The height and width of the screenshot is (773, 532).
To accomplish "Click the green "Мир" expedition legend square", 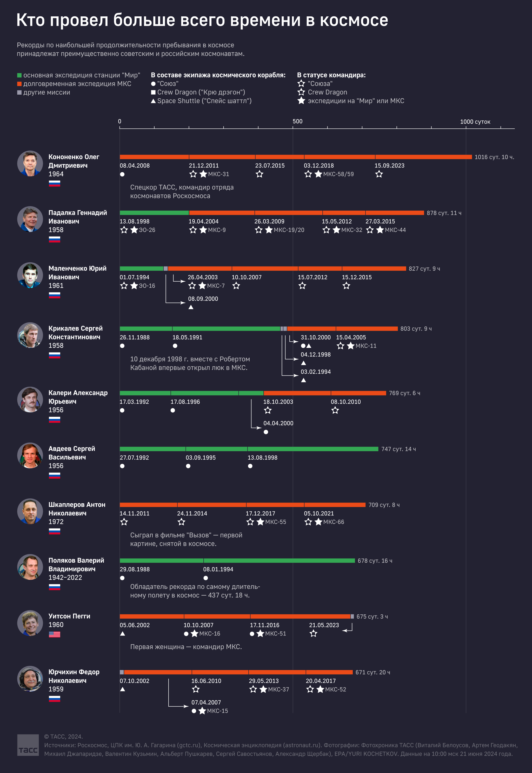I will click(19, 75).
